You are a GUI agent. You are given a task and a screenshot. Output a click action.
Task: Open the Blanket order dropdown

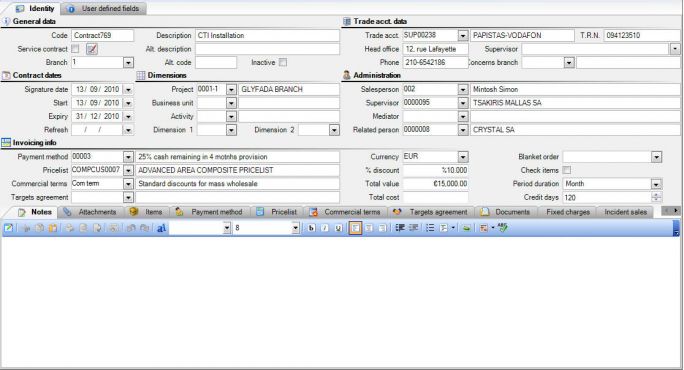656,157
